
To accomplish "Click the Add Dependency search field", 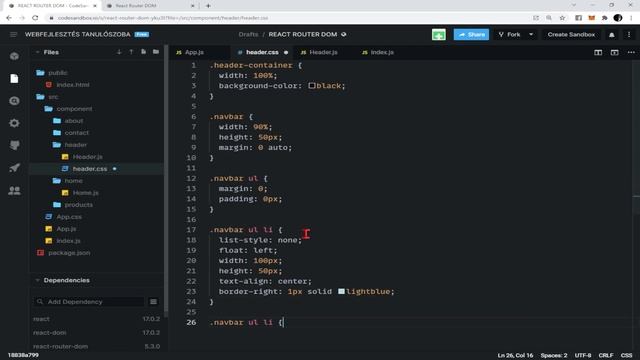I will [x=90, y=302].
